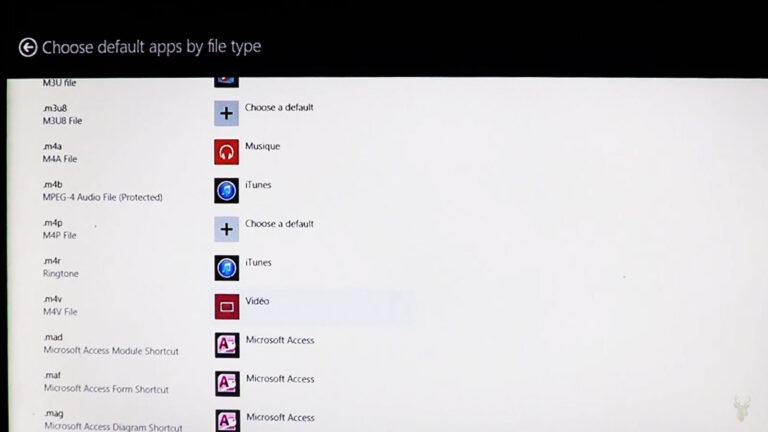768x432 pixels.
Task: Select Microsoft Access Diagram Shortcut text
Action: [113, 427]
